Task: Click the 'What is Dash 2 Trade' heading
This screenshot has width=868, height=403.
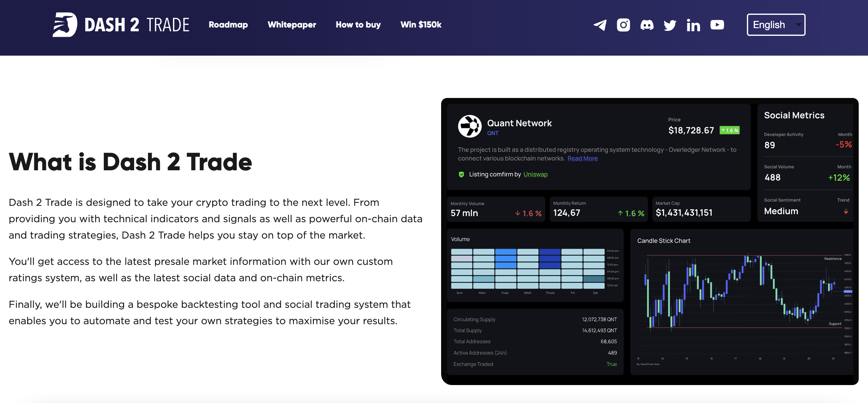Action: pyautogui.click(x=130, y=162)
